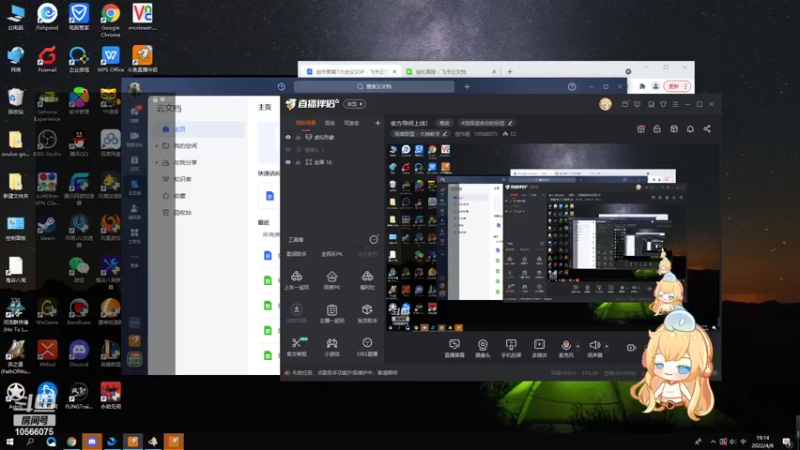
Task: Toggle the mode pill next to 直播伴侣 logo
Action: [355, 104]
